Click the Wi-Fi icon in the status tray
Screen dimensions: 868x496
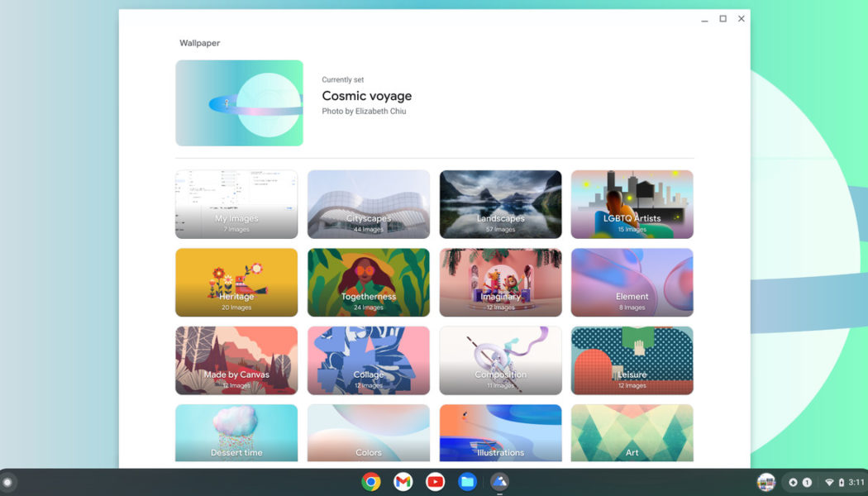click(830, 482)
